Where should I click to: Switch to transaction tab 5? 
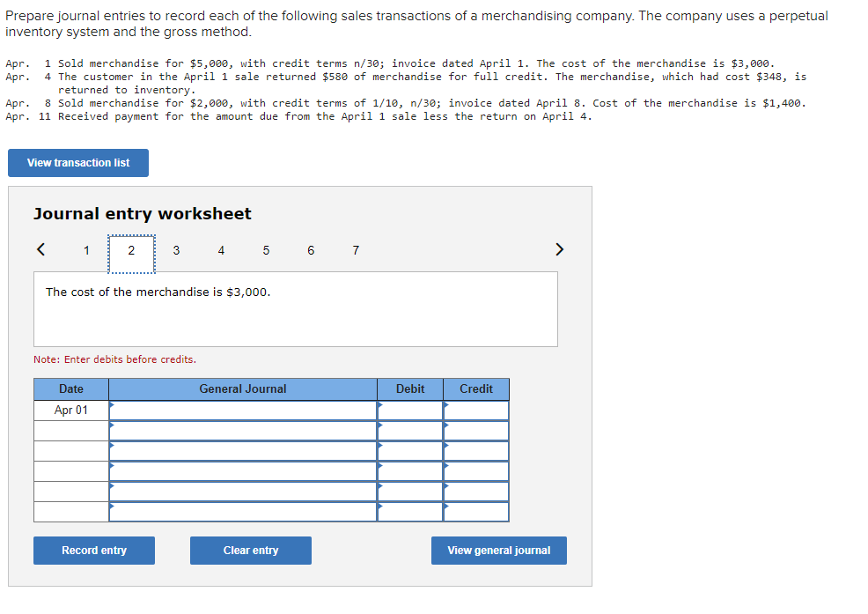point(266,250)
